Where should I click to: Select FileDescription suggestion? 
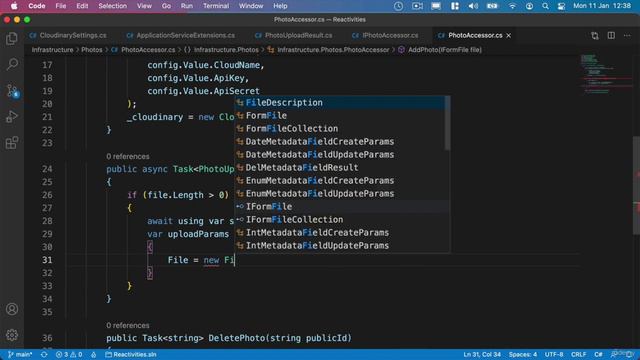pyautogui.click(x=340, y=102)
